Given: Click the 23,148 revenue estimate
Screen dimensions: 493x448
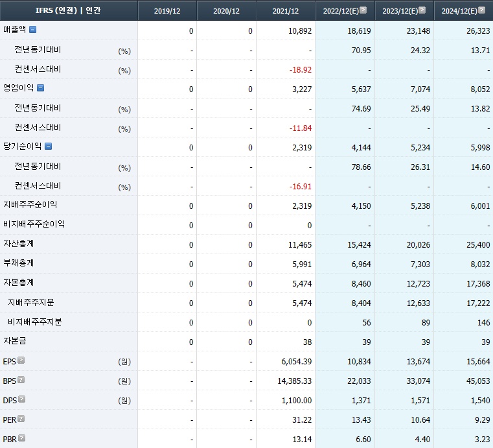Looking at the screenshot, I should click(418, 31).
